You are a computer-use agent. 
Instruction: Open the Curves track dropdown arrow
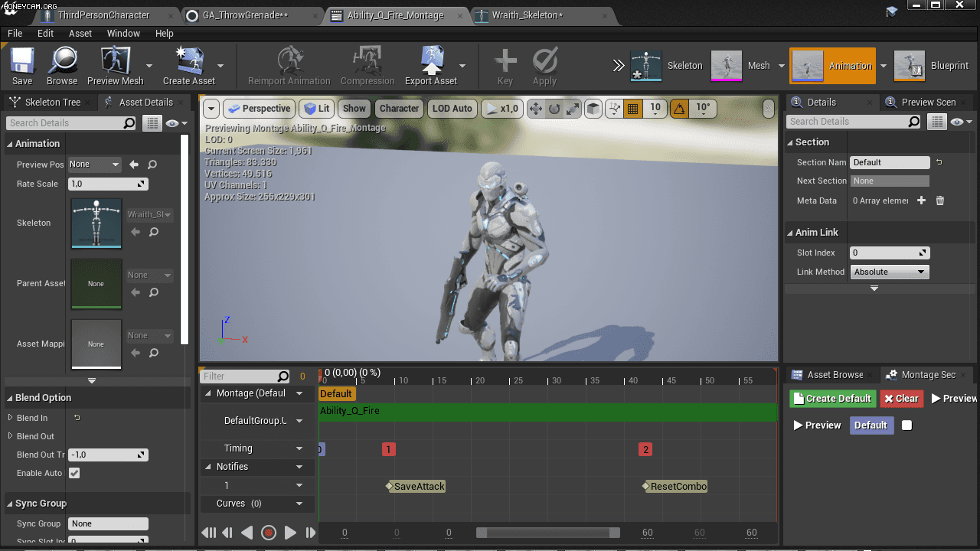(x=299, y=504)
